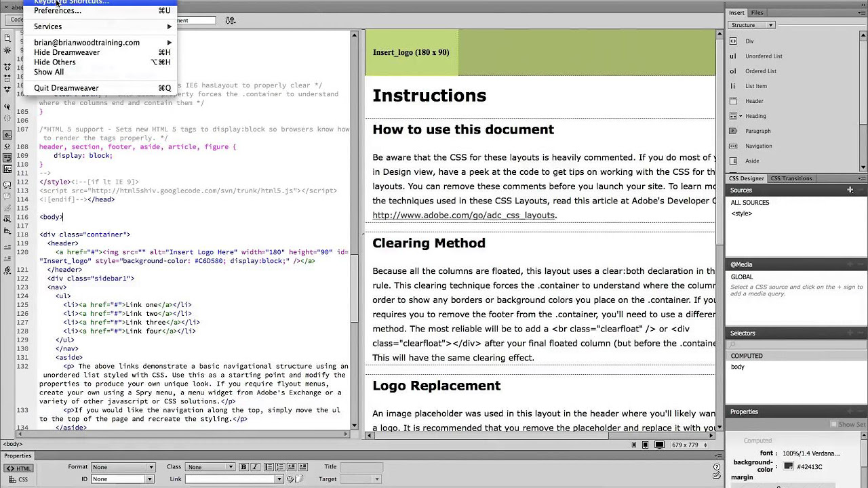
Task: Open the ID combo box
Action: [123, 479]
